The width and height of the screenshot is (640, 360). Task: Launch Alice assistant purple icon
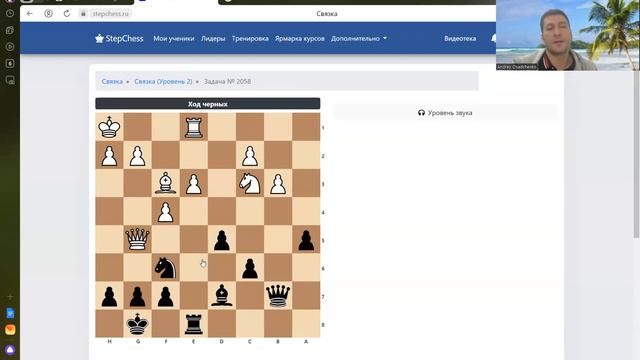(10, 349)
